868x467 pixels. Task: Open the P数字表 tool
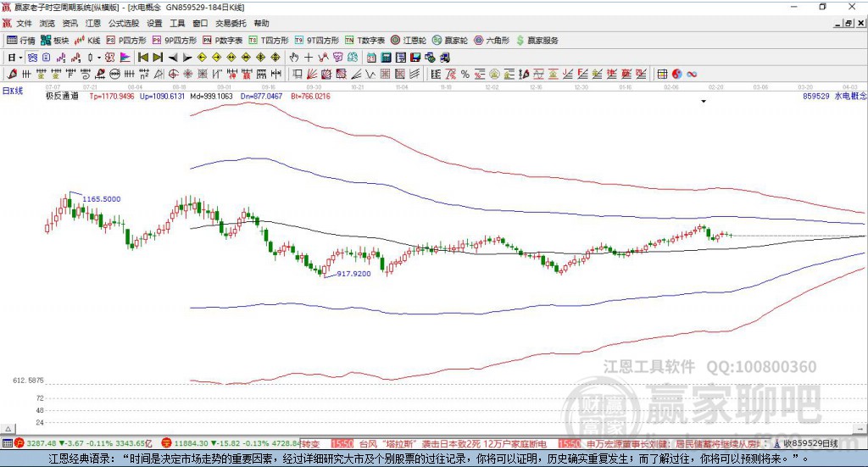223,41
